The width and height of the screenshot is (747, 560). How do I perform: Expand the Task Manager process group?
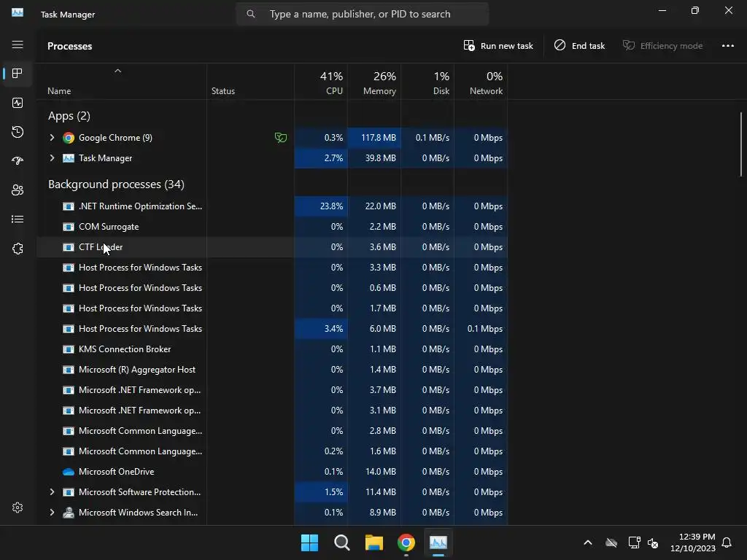52,158
